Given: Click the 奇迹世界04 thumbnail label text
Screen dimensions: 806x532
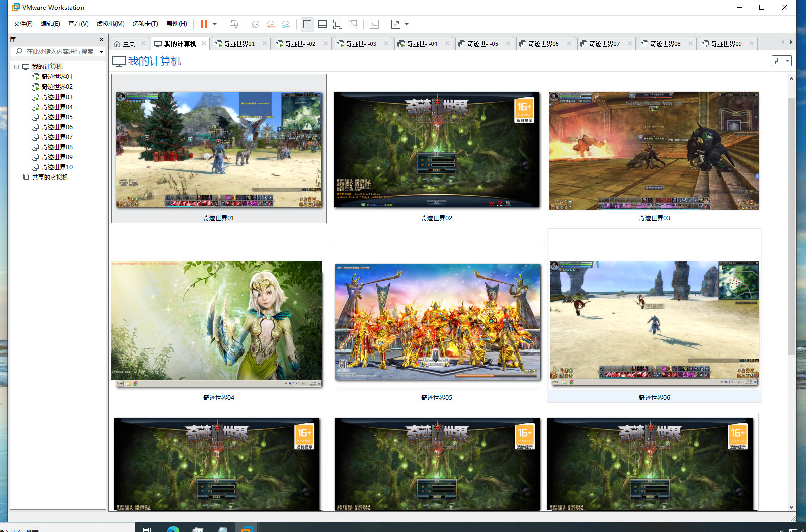Looking at the screenshot, I should [x=219, y=397].
